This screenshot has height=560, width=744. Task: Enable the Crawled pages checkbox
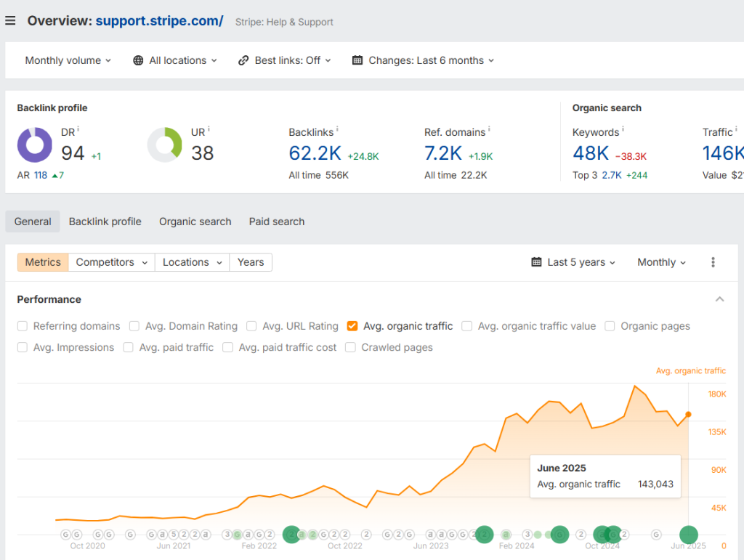click(x=351, y=347)
